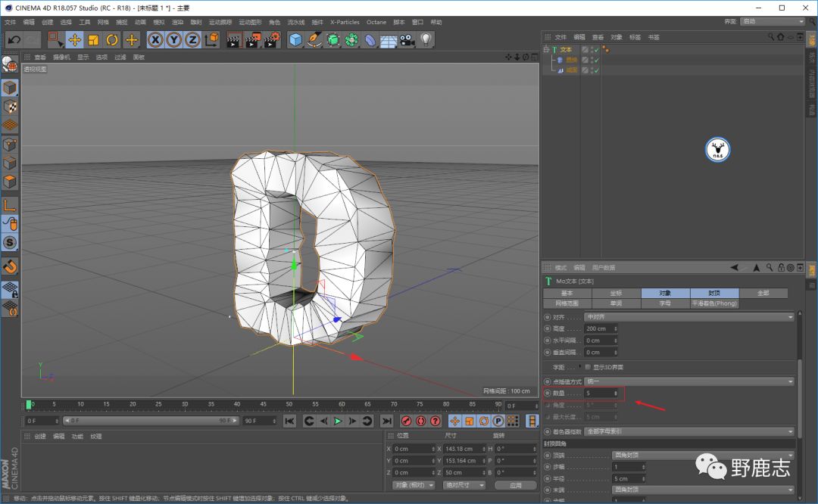Click the 数量 value input field
This screenshot has height=504, width=818.
(x=601, y=394)
